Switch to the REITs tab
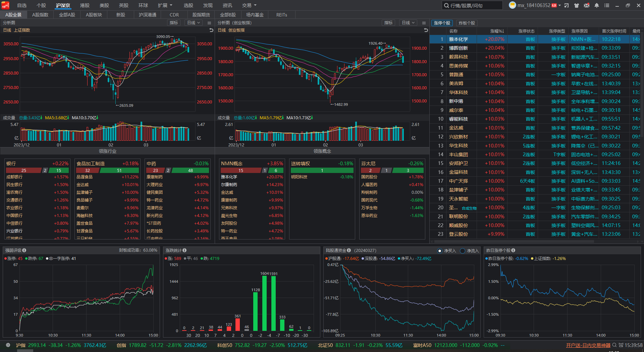The image size is (644, 352). pyautogui.click(x=282, y=15)
